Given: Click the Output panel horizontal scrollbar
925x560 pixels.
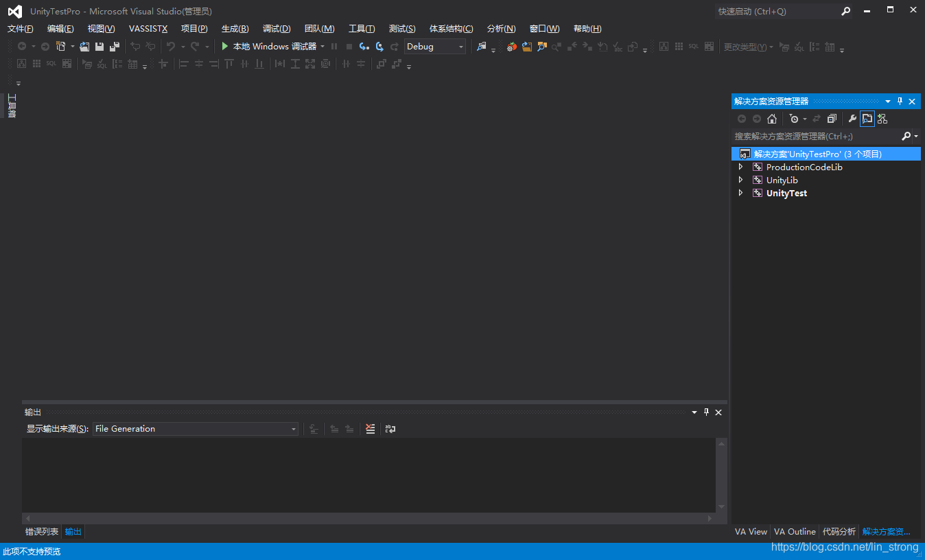Looking at the screenshot, I should pos(369,518).
